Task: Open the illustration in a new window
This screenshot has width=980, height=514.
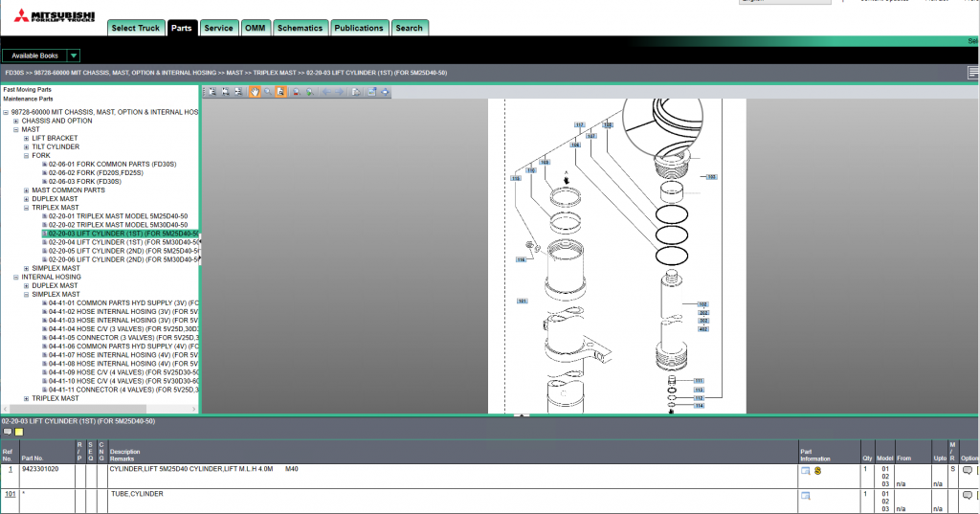Action: pos(372,92)
